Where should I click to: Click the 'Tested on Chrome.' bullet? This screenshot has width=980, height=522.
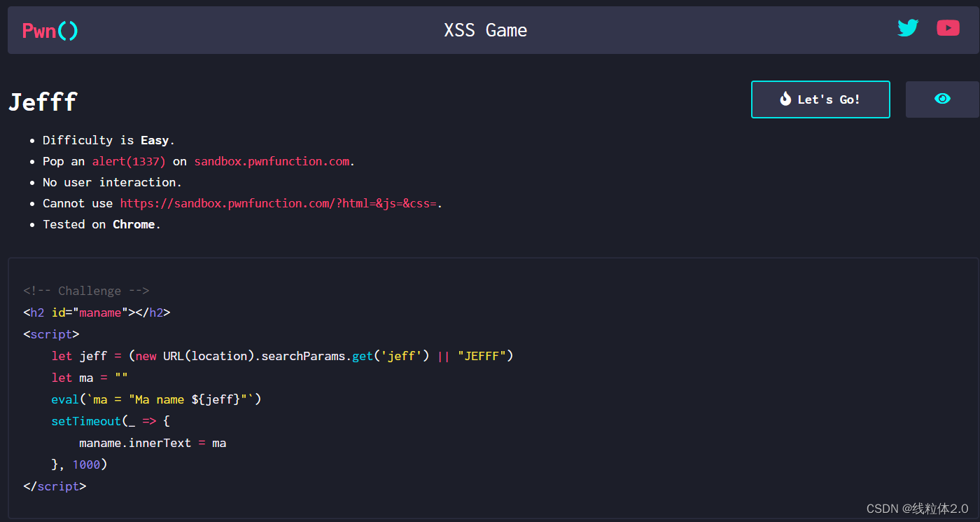click(x=101, y=224)
